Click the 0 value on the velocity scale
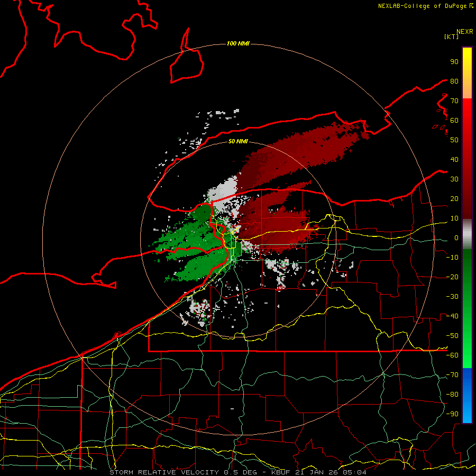 pyautogui.click(x=456, y=237)
